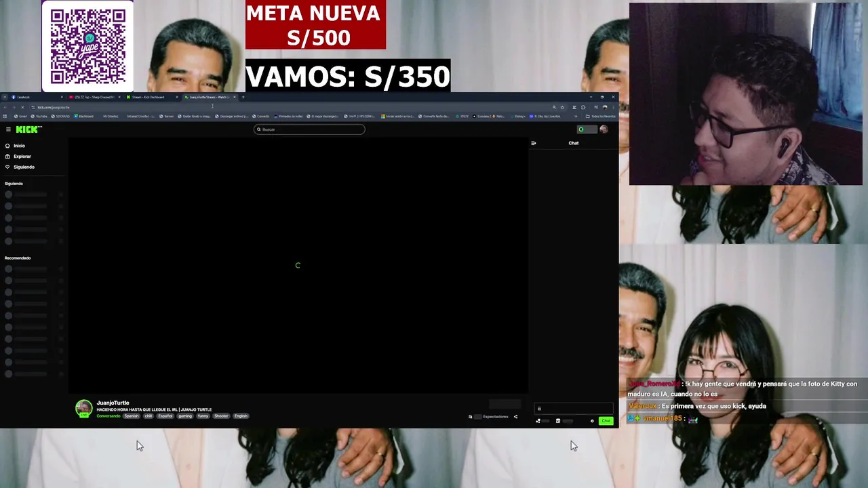Bookmark this page with the star icon
This screenshot has width=868, height=488.
coord(562,107)
